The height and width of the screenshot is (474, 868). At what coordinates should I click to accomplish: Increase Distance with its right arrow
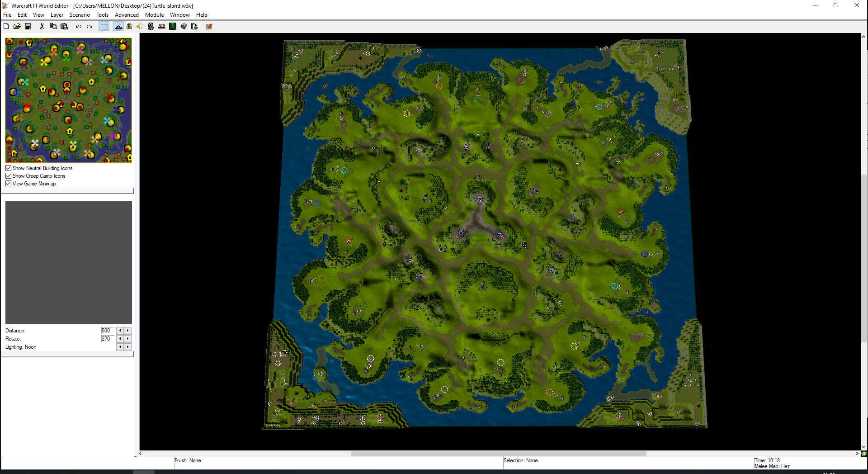point(128,331)
